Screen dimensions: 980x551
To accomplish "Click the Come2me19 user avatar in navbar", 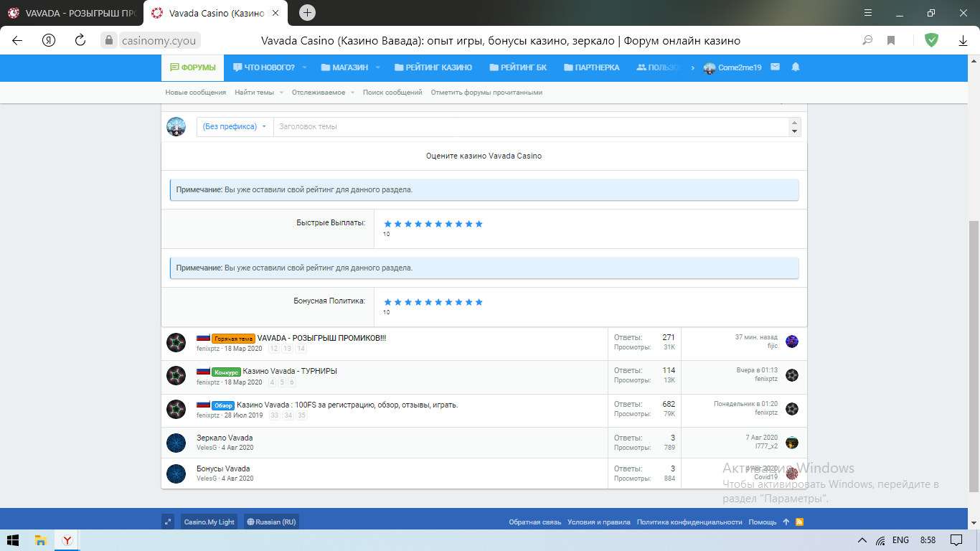I will point(710,67).
